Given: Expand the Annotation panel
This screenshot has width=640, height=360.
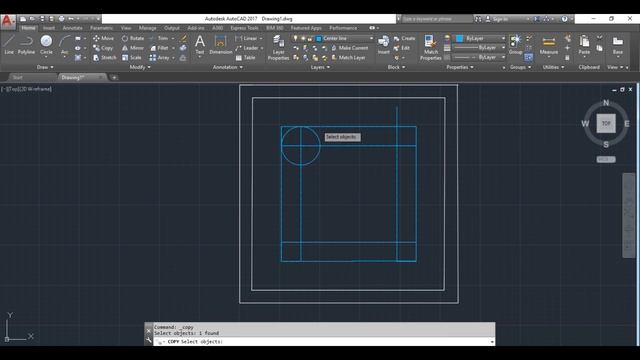Looking at the screenshot, I should (228, 67).
